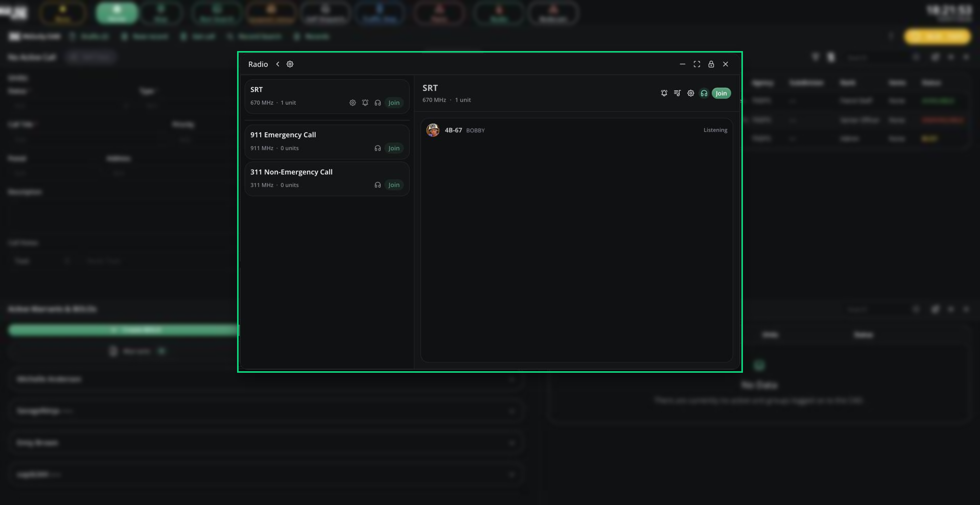Join SRT channel from the channel list

[394, 103]
